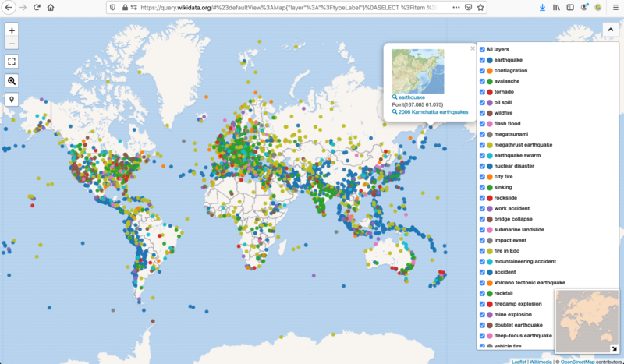Toggle the flash flood layer
The width and height of the screenshot is (624, 364).
(482, 124)
